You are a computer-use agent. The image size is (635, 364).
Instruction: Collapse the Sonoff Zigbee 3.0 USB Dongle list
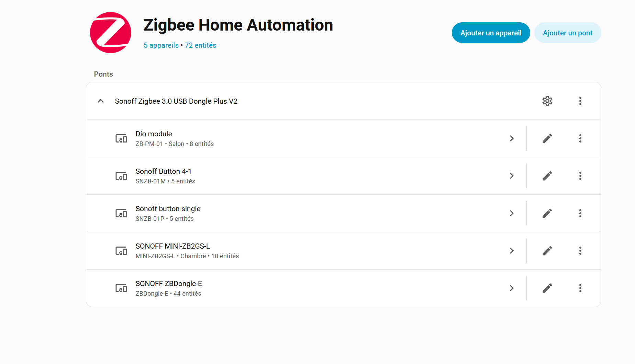tap(101, 101)
